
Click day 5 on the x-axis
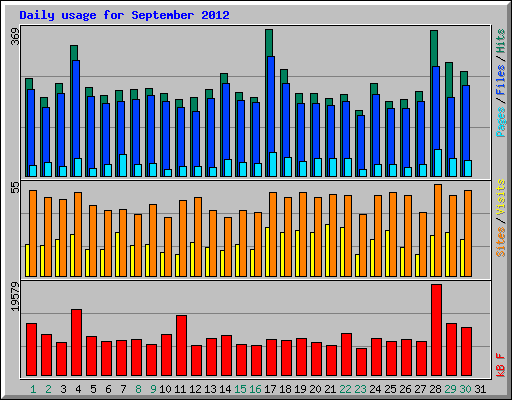coord(93,389)
